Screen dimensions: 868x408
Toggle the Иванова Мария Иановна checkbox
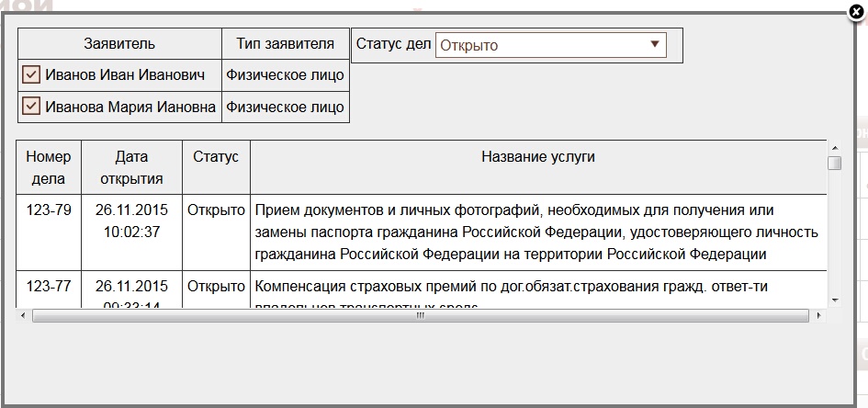coord(30,107)
